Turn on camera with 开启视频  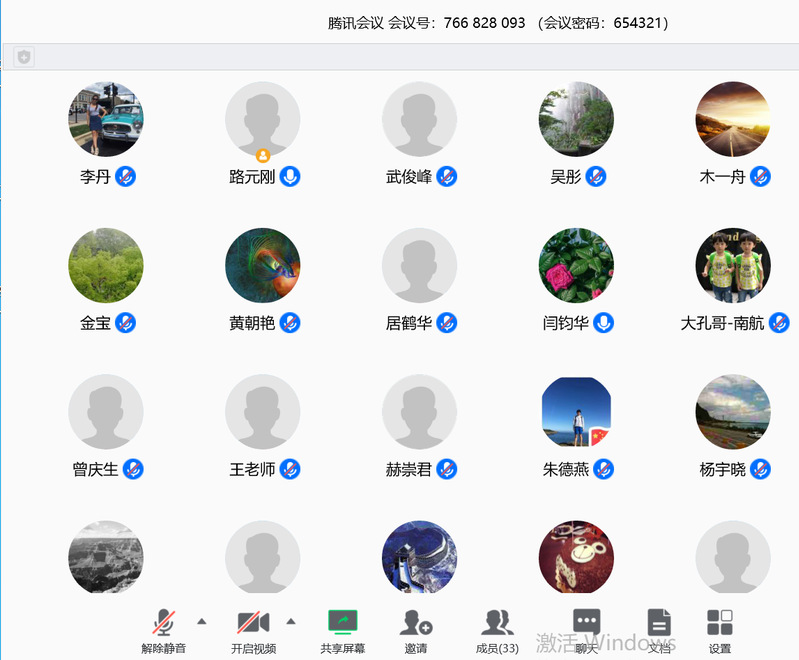click(x=253, y=623)
